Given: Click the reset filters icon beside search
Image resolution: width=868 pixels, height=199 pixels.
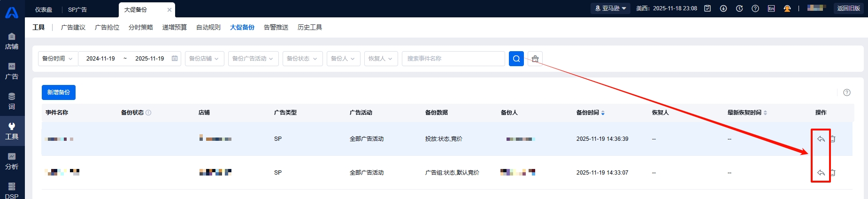Looking at the screenshot, I should coord(535,59).
